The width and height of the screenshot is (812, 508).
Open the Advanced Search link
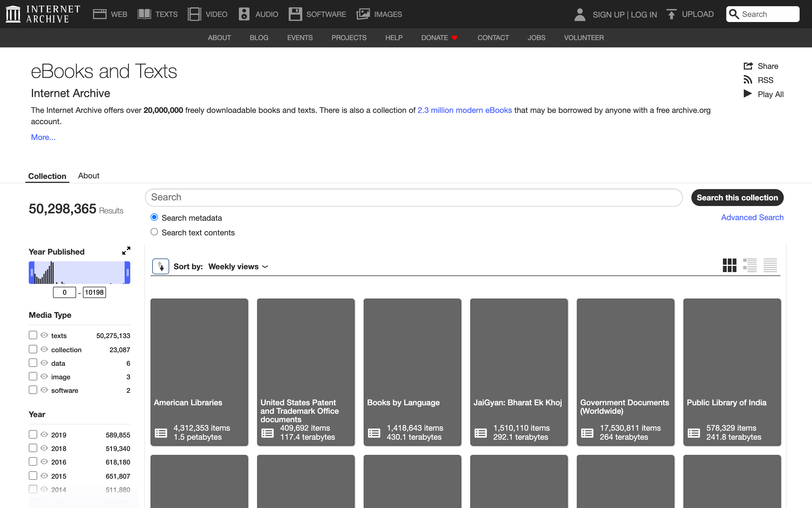[x=752, y=217]
